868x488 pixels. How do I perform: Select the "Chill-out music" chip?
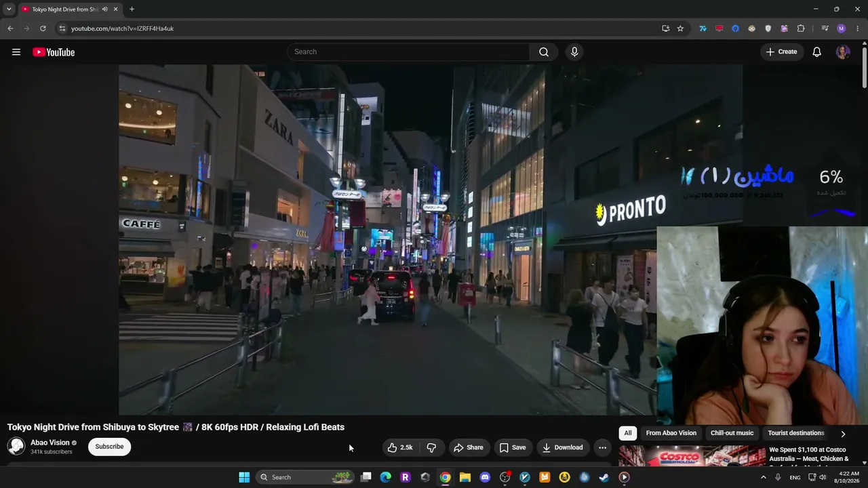point(732,433)
